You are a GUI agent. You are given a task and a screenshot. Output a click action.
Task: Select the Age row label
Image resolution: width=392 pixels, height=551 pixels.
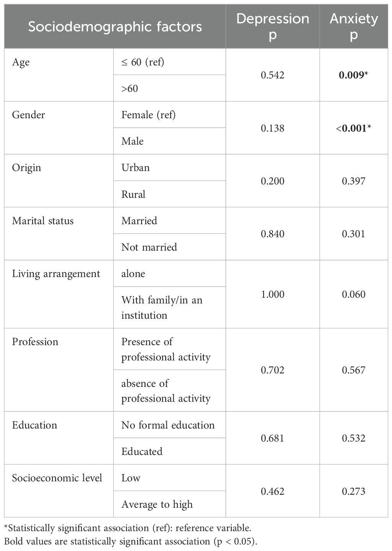tap(21, 62)
